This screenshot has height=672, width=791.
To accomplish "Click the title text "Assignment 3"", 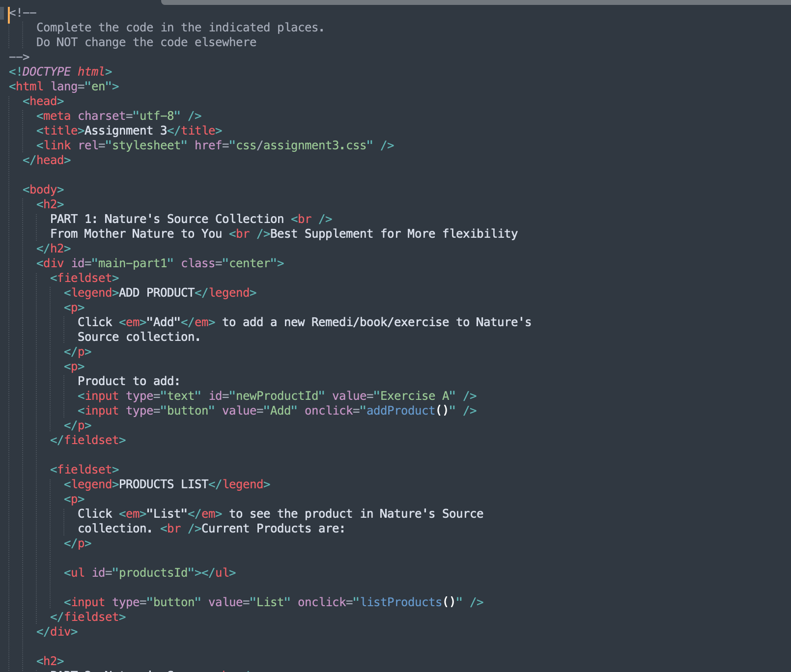I will 126,131.
